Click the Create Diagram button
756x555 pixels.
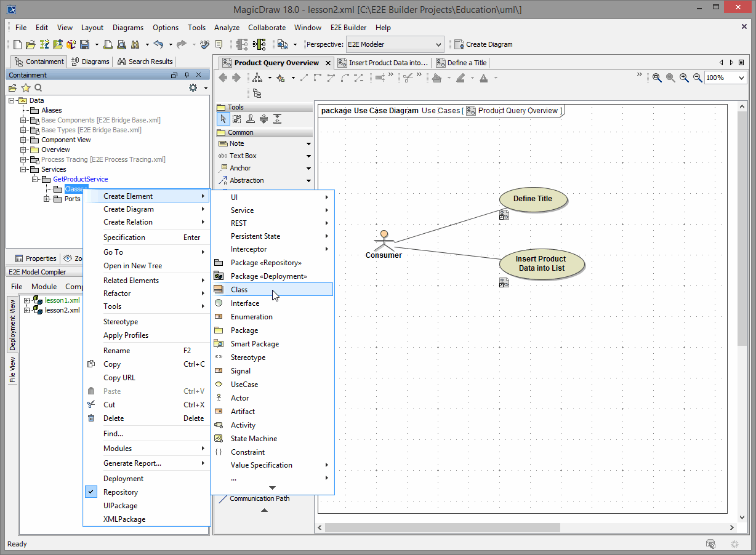483,44
